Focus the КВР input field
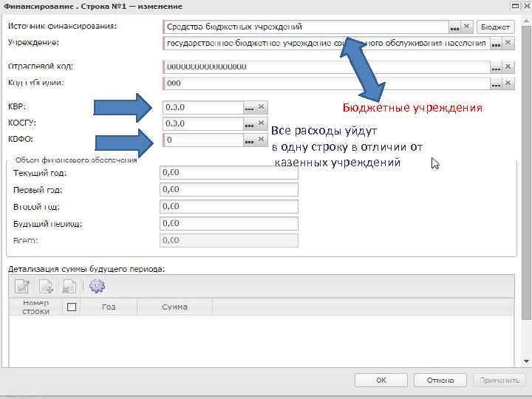Screen dimensions: 532x399 pyautogui.click(x=203, y=108)
